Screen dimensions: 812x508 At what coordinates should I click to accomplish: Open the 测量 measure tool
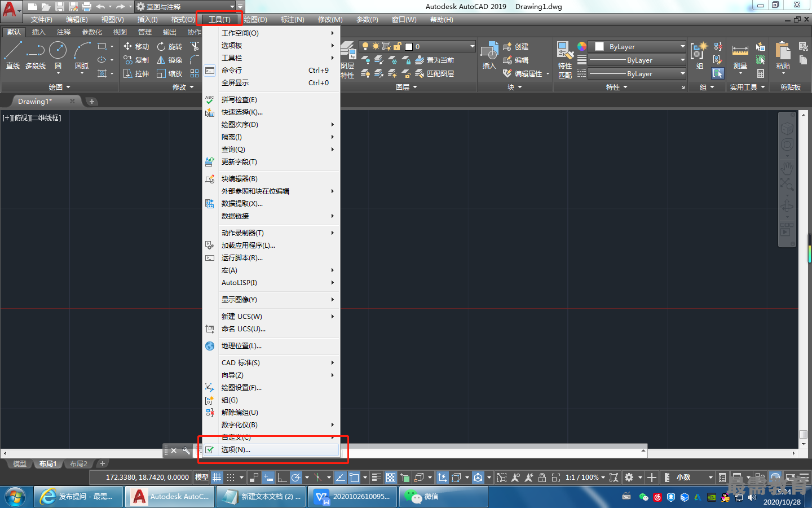740,56
